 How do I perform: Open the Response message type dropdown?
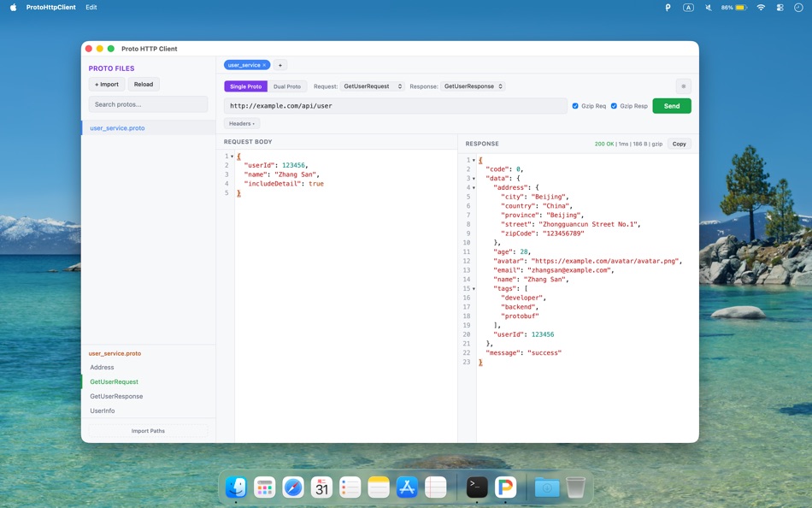pyautogui.click(x=474, y=86)
